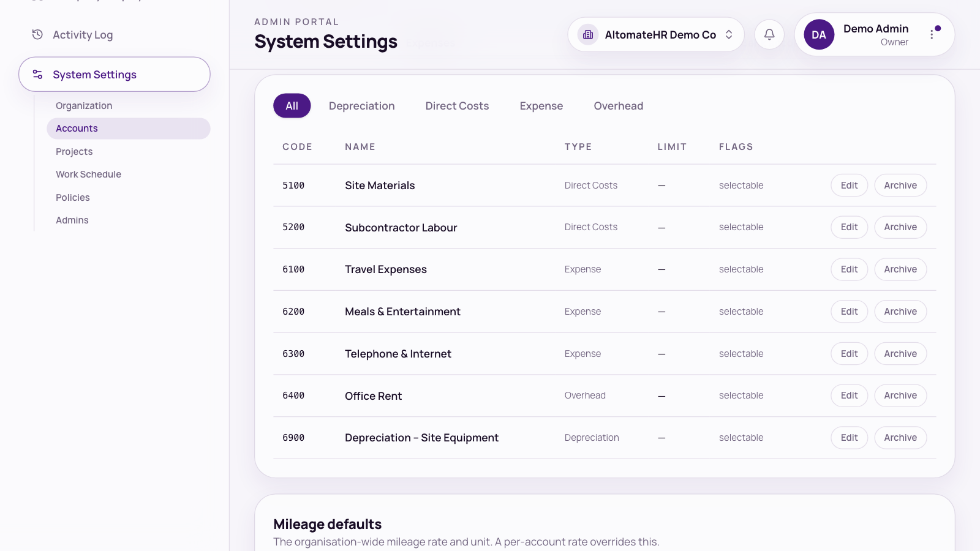Click the Office Rent account name
The image size is (980, 551).
[373, 396]
